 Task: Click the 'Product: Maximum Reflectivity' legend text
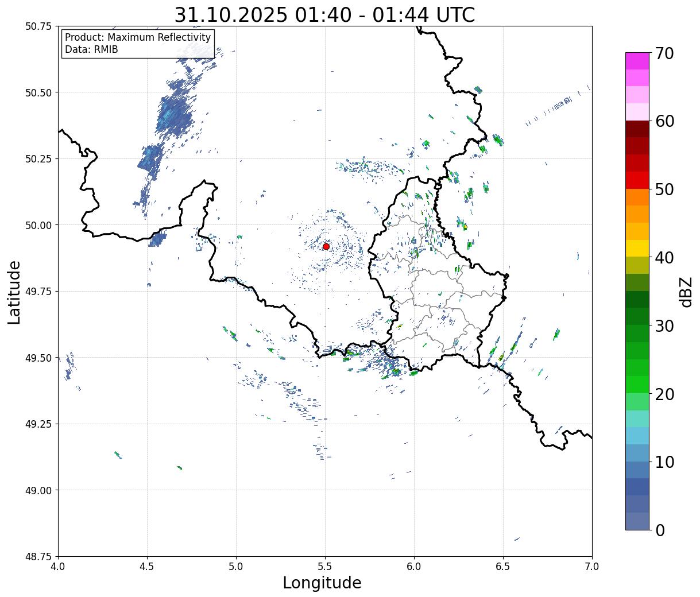pyautogui.click(x=138, y=37)
